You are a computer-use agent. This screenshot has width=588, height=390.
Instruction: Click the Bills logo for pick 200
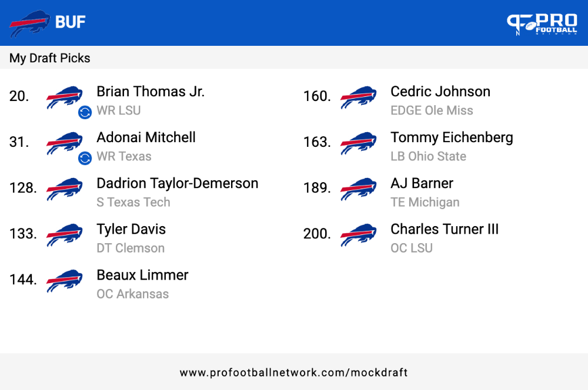[359, 235]
